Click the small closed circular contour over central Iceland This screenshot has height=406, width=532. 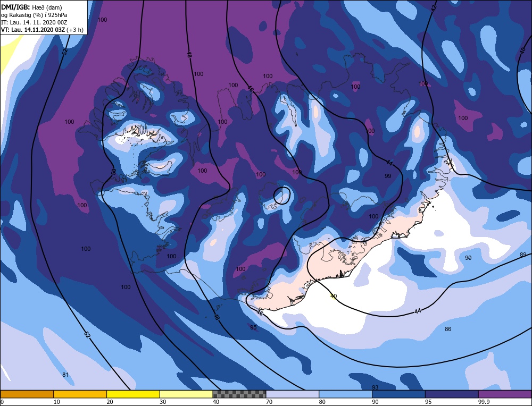[x=281, y=196]
